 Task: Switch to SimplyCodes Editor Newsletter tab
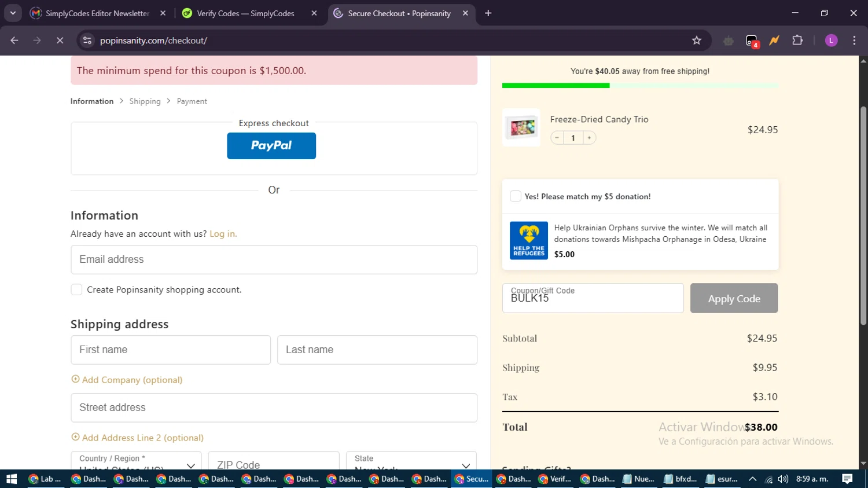click(97, 13)
